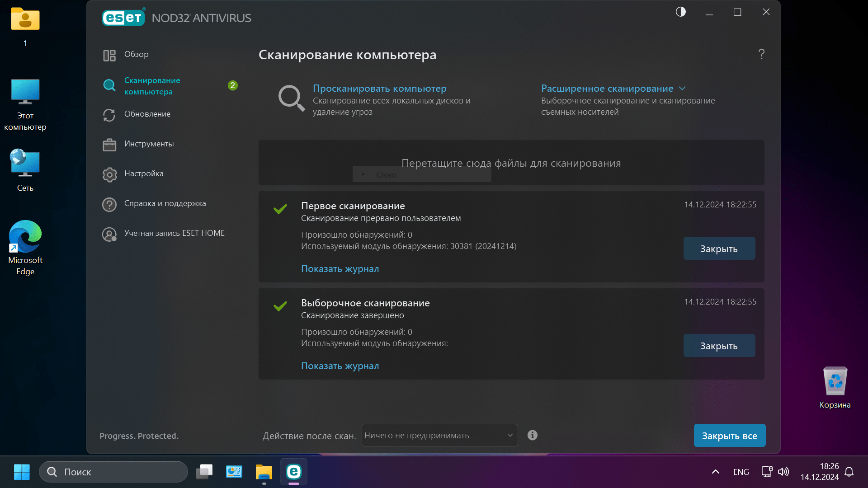Close the Первое сканирование entry
Screen dimensions: 868x488
tap(719, 249)
